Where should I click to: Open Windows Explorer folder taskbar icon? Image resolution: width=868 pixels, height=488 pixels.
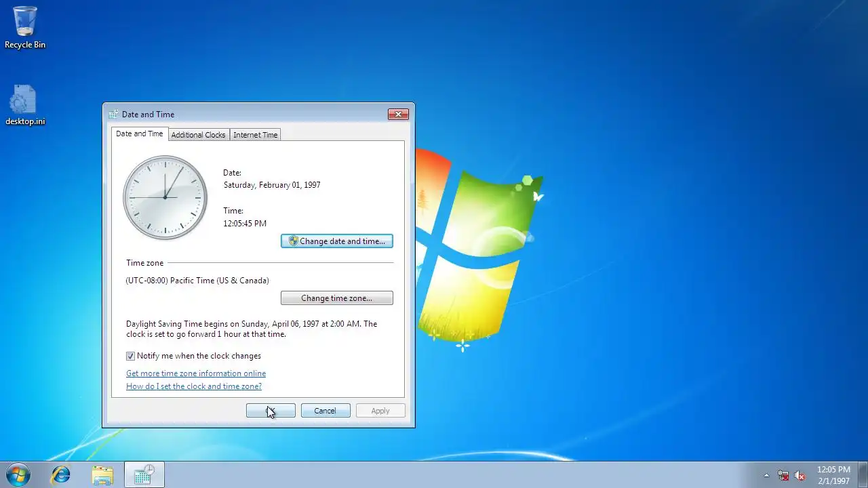click(x=102, y=475)
